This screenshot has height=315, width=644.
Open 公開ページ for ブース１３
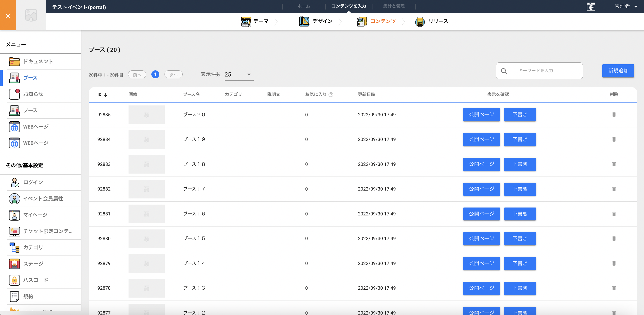tap(482, 288)
